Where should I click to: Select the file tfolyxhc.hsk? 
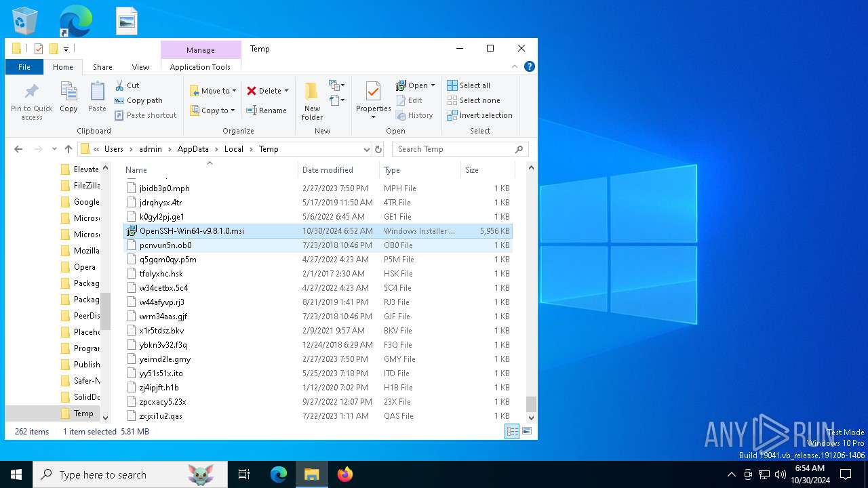click(318, 274)
